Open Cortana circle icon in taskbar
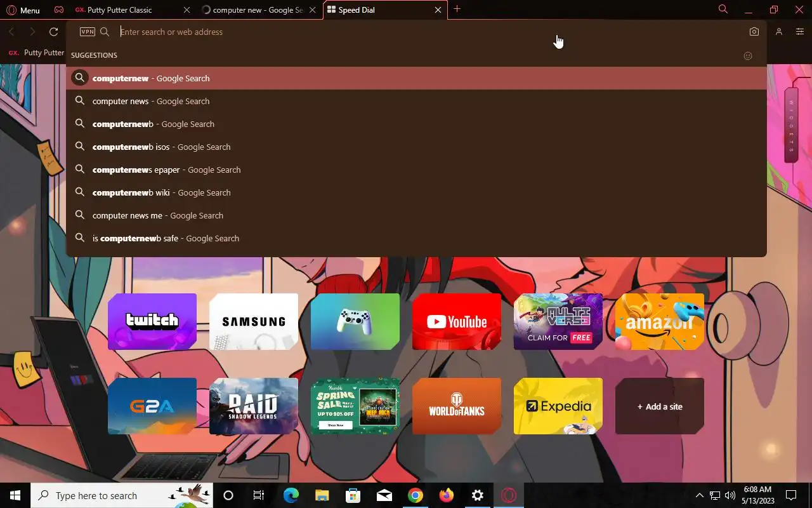812x508 pixels. coord(228,495)
